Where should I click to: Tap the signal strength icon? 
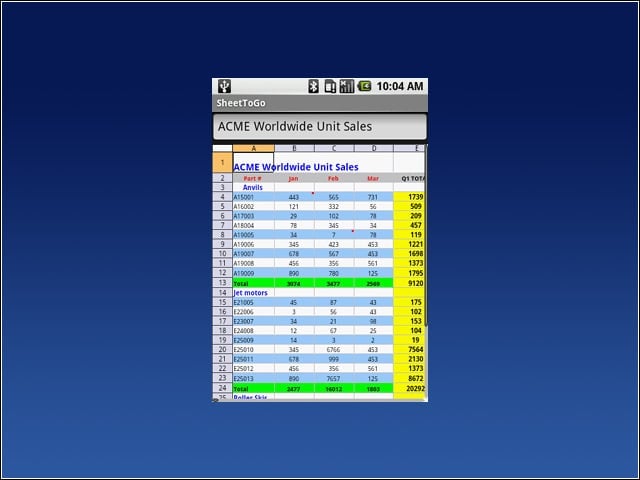coord(347,86)
